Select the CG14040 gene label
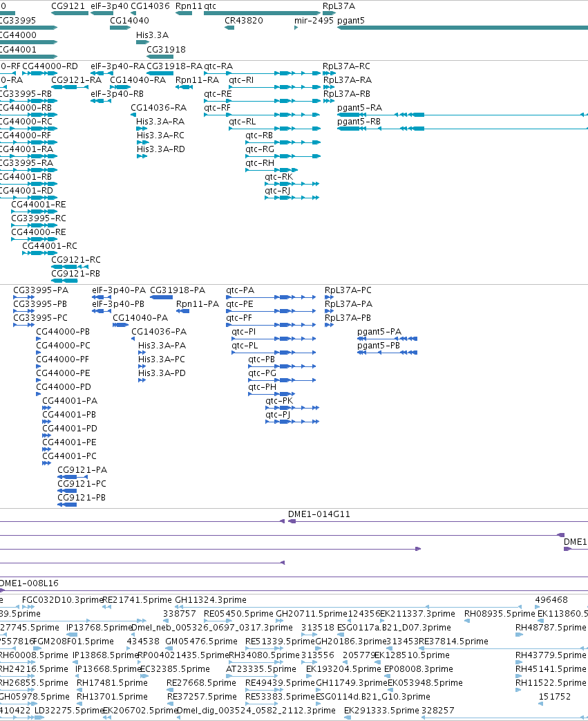This screenshot has width=588, height=721. tap(129, 20)
